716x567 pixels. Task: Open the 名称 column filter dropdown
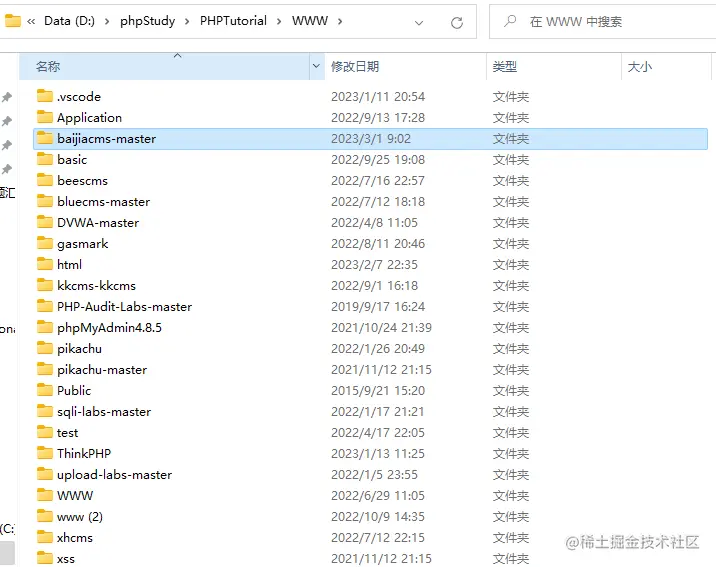[316, 66]
